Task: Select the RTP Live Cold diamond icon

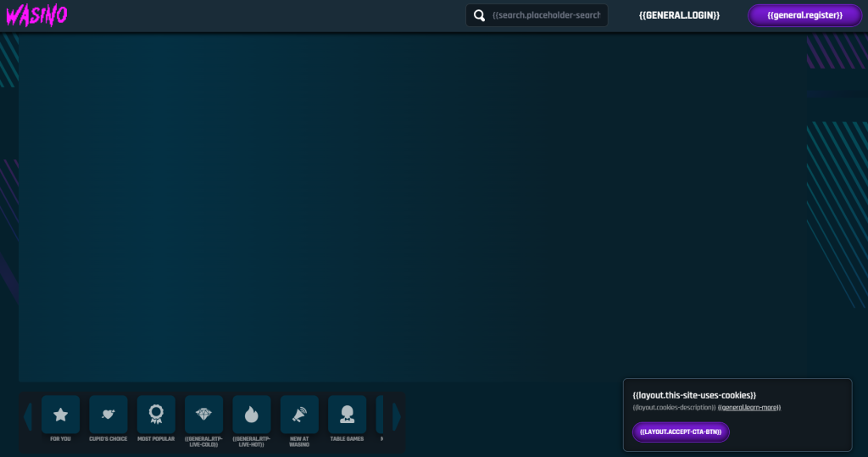Action: point(203,414)
